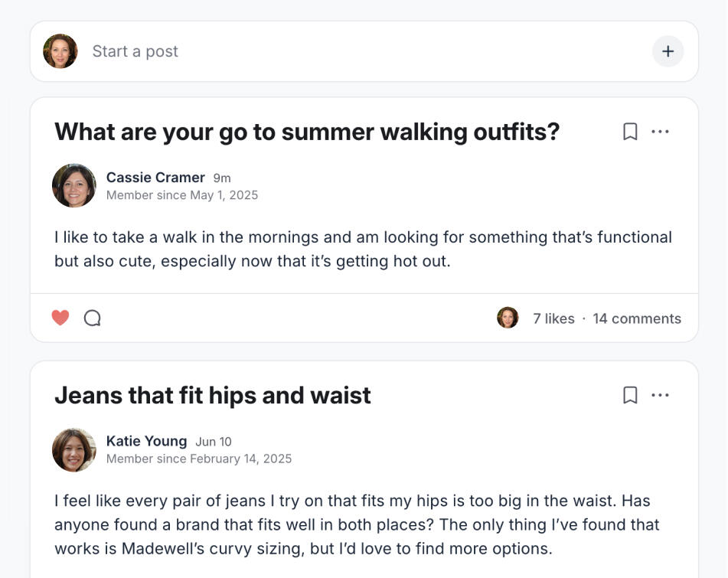Open post titled What are your go to summer walking outfits

[x=307, y=132]
